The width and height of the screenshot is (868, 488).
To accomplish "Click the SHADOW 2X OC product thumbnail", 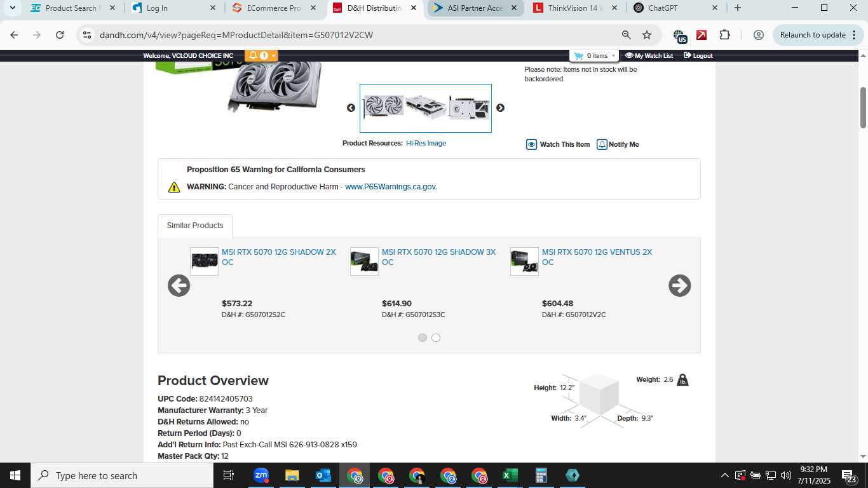I will (204, 261).
